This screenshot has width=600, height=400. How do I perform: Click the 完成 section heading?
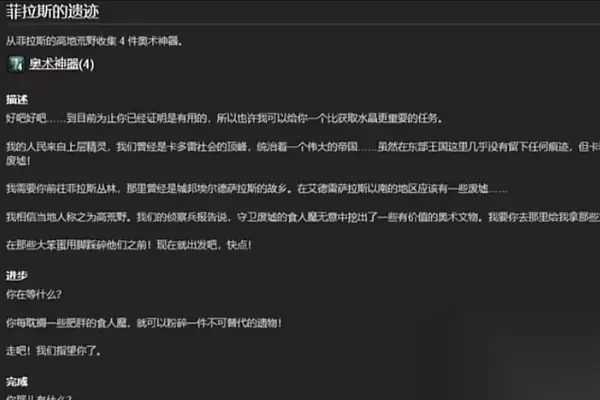click(17, 382)
